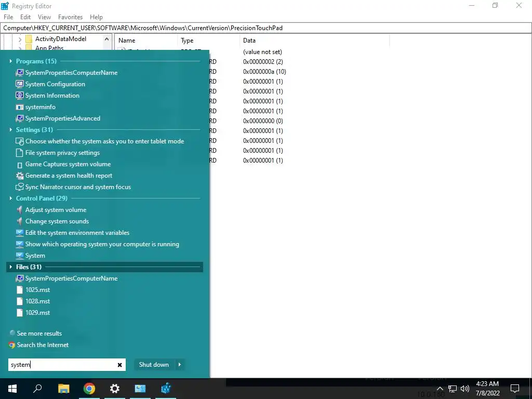The image size is (532, 399).
Task: Click the 1025.mst file icon
Action: click(20, 290)
